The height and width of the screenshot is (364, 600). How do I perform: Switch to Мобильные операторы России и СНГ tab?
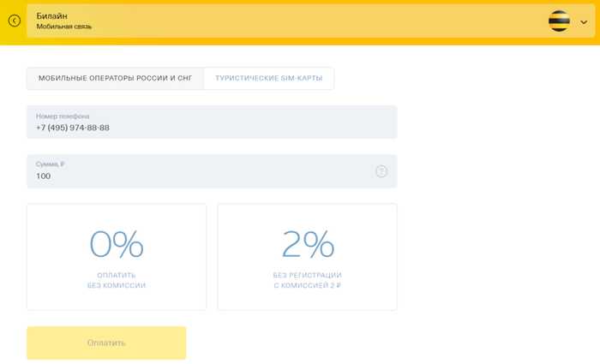[x=115, y=79]
